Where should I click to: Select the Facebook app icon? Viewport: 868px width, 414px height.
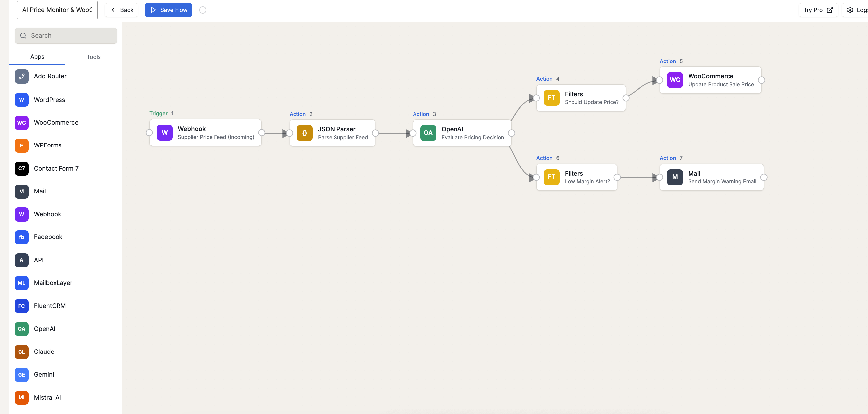coord(21,237)
